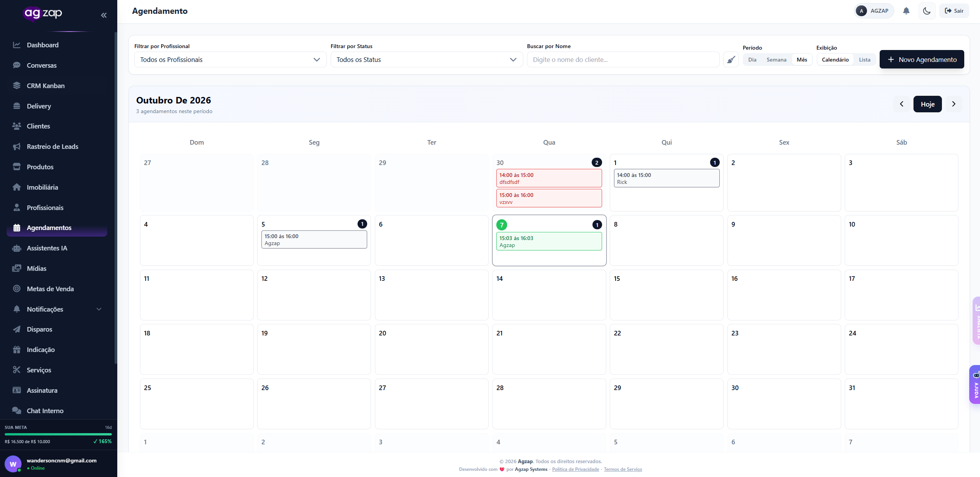Select the Dia period option

[752, 60]
